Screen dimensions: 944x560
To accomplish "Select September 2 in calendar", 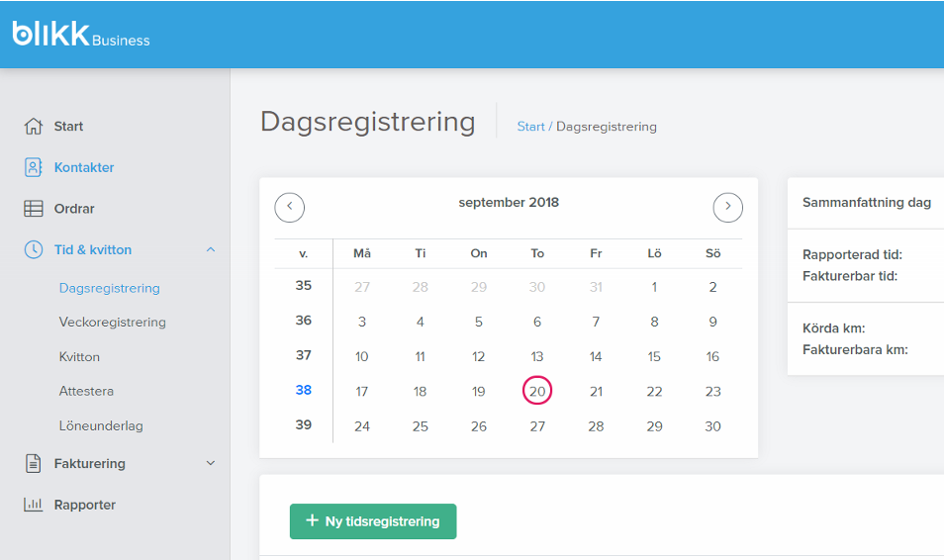I will pyautogui.click(x=712, y=287).
